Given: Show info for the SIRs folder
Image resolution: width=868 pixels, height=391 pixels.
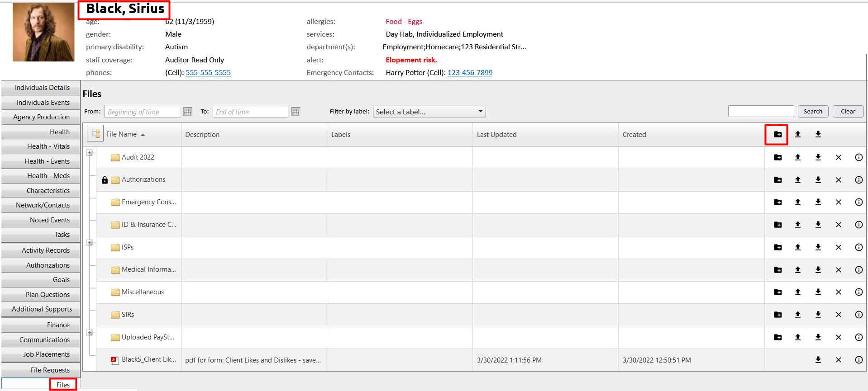Looking at the screenshot, I should [858, 315].
